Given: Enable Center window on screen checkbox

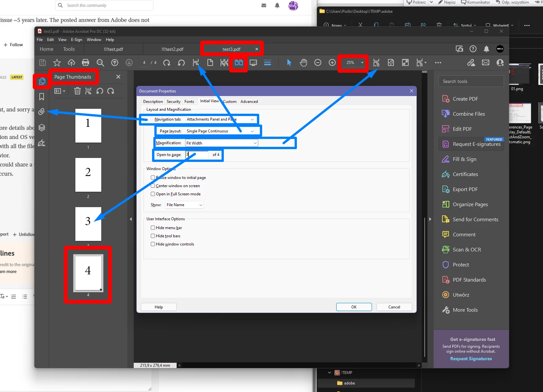Looking at the screenshot, I should click(153, 186).
